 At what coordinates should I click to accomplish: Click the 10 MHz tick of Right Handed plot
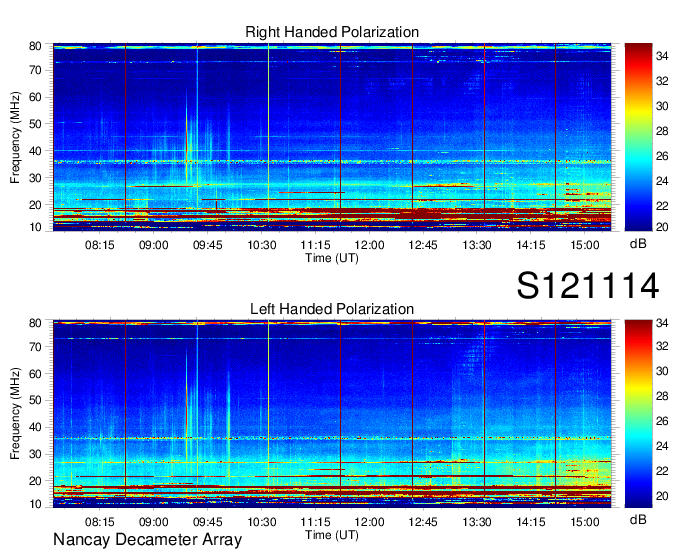coord(35,227)
